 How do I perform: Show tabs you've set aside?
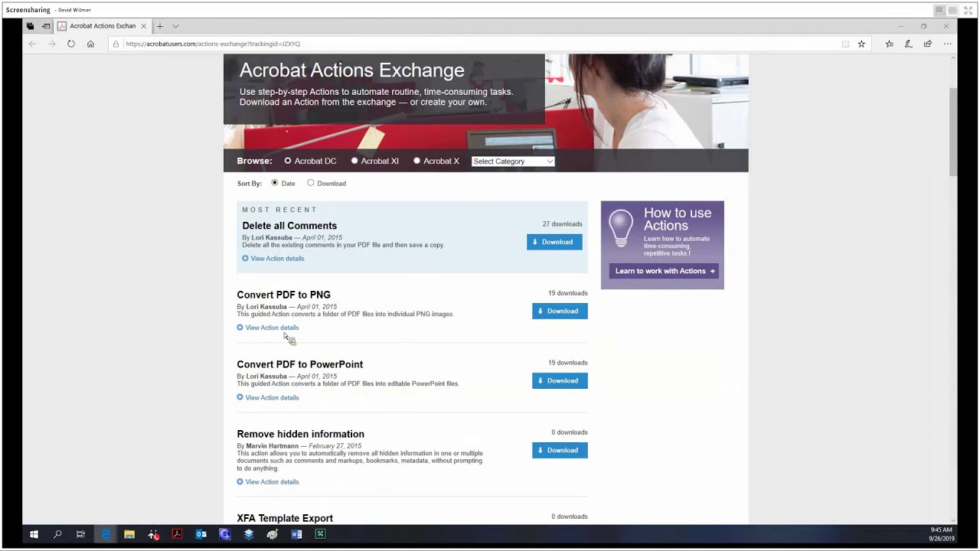(30, 26)
